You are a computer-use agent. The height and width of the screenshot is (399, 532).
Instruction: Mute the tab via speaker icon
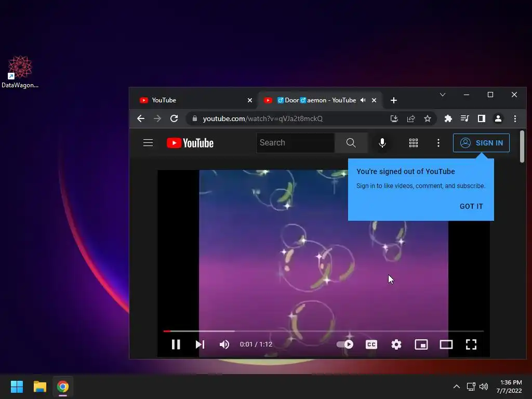pos(363,100)
